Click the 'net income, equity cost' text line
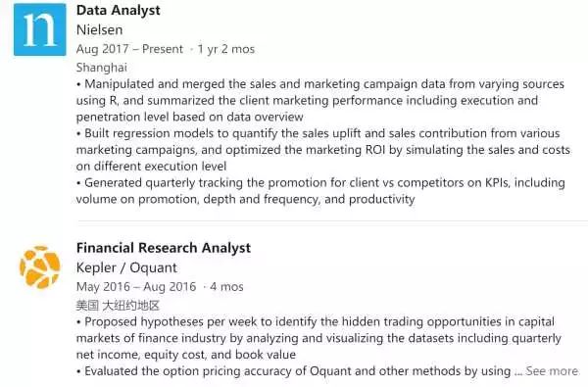This screenshot has width=588, height=387. tap(186, 355)
